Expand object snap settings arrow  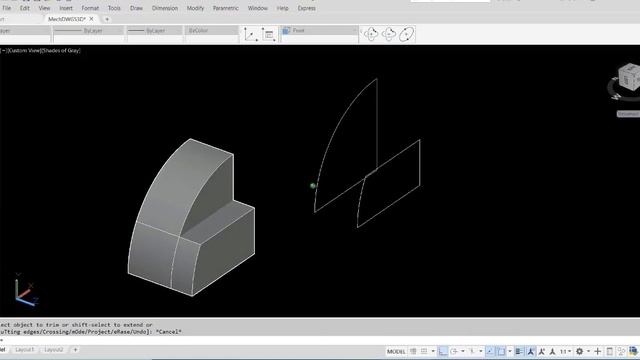click(x=510, y=351)
